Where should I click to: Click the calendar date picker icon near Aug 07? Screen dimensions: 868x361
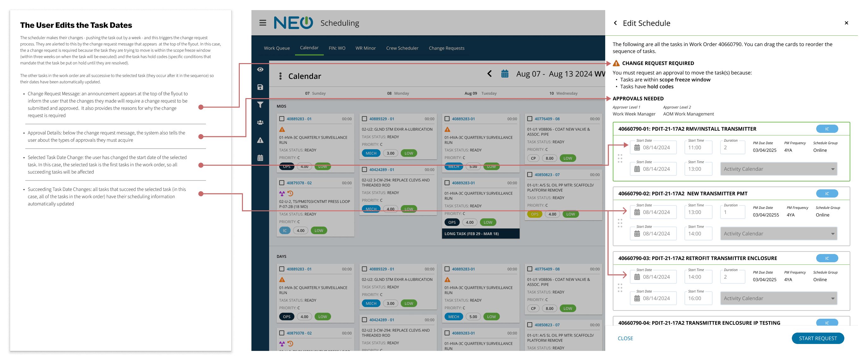(x=504, y=74)
